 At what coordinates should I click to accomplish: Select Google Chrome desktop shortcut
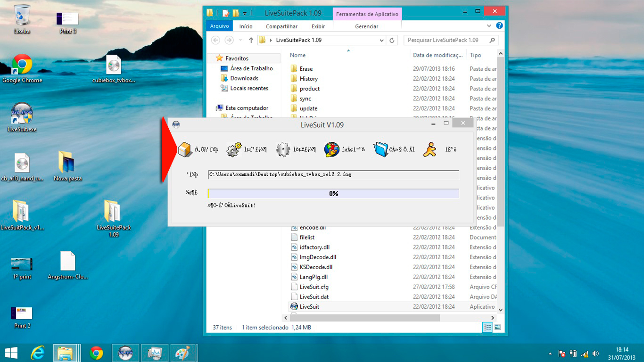tap(22, 69)
